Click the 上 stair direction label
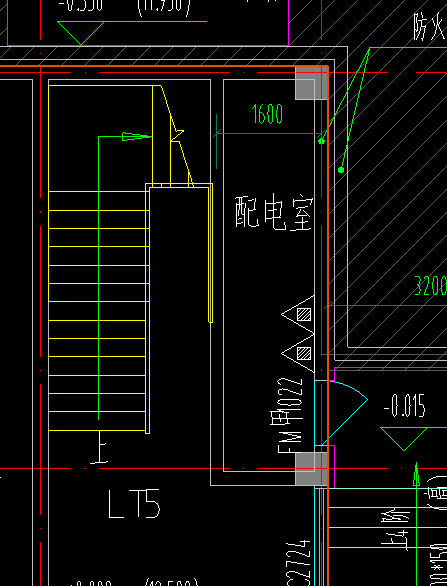The image size is (447, 586). click(99, 447)
